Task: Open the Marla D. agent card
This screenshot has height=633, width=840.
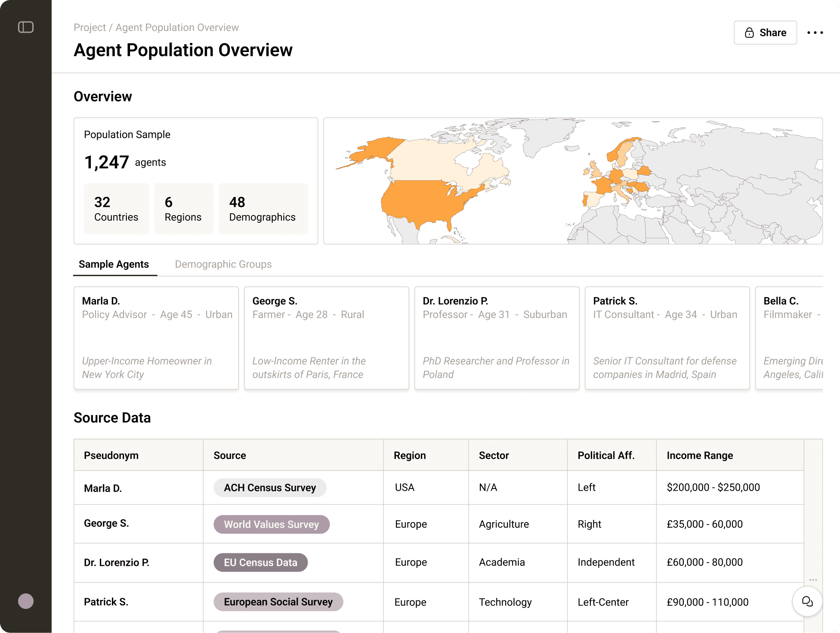Action: (156, 338)
